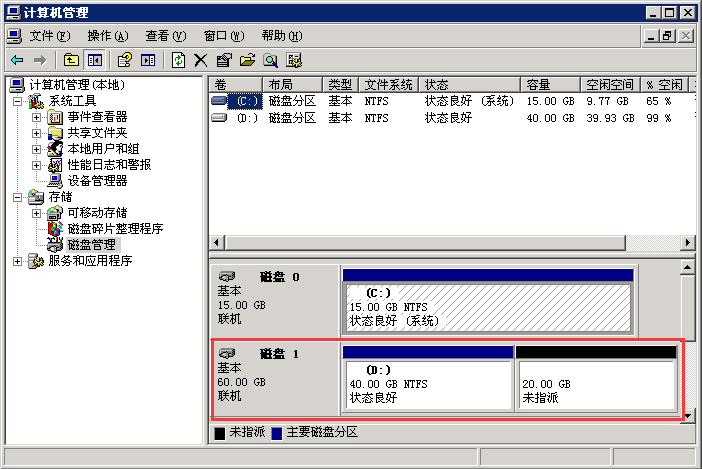This screenshot has height=469, width=702.
Task: Click the action pane toggle icon
Action: (x=148, y=60)
